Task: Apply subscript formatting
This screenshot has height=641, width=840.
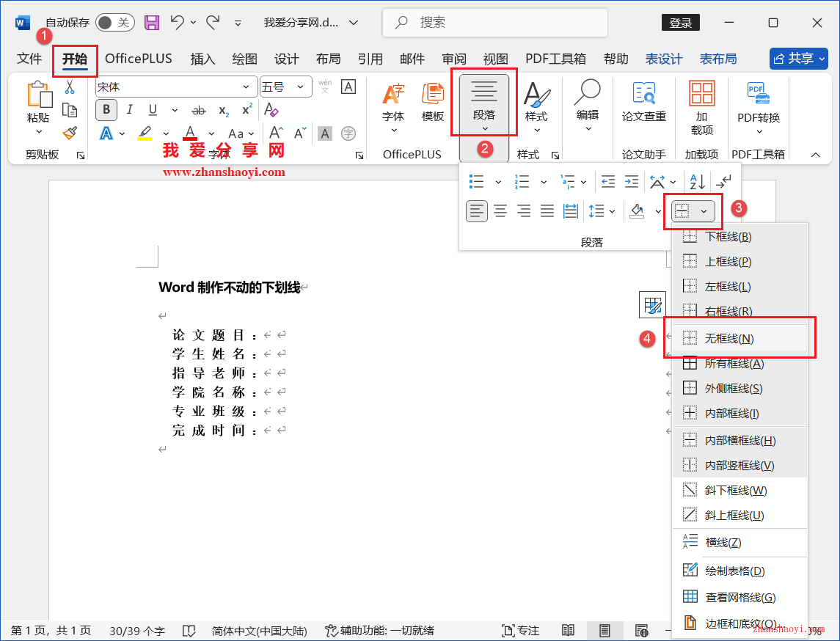Action: coord(224,110)
